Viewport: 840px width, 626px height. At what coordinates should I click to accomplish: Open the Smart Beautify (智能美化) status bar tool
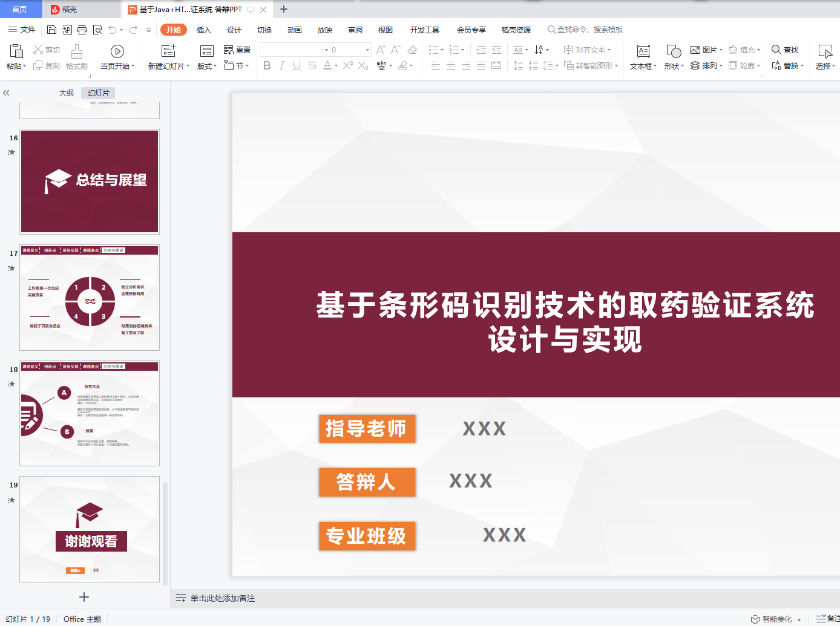(776, 619)
